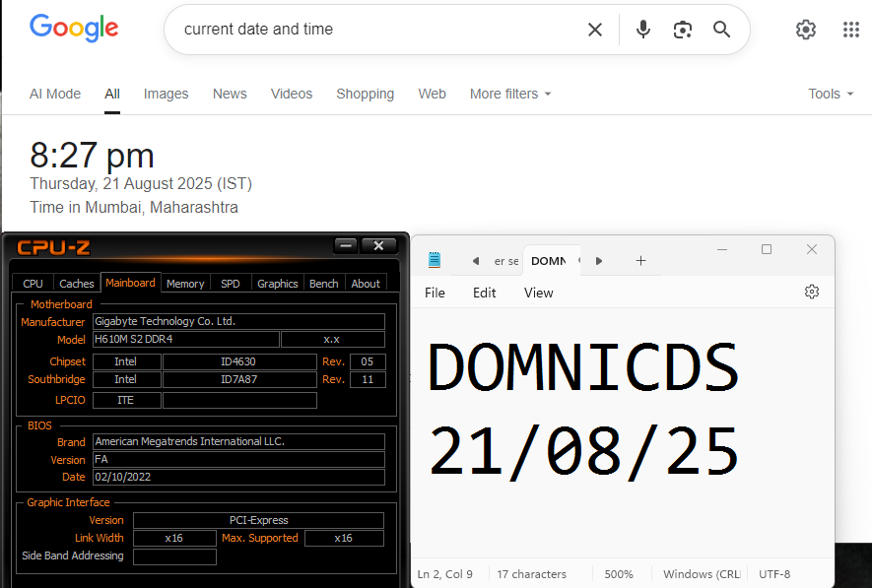Viewport: 872px width, 588px height.
Task: Click Manufacturer field Gigabyte Technology Co. Ltd.
Action: (x=238, y=321)
